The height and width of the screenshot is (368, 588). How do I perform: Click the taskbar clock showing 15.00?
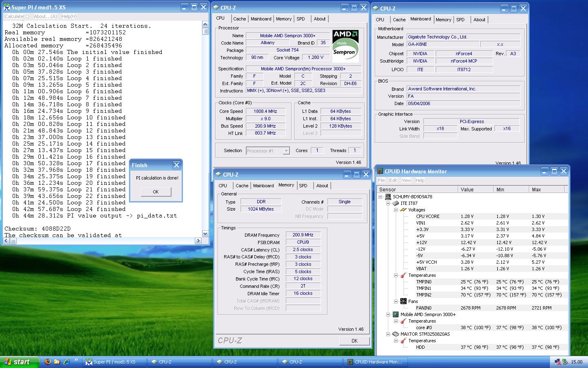coord(577,362)
